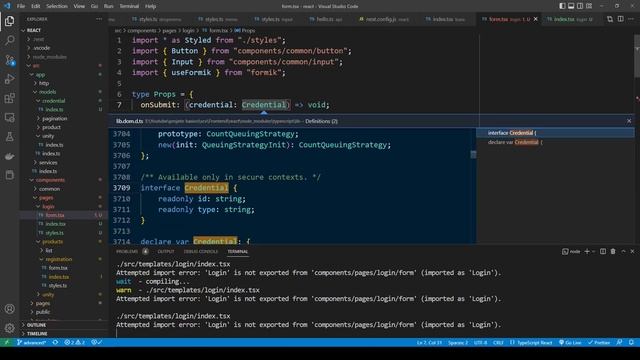Viewport: 640px width, 360px height.
Task: Open the Source Control view icon
Action: [x=9, y=60]
